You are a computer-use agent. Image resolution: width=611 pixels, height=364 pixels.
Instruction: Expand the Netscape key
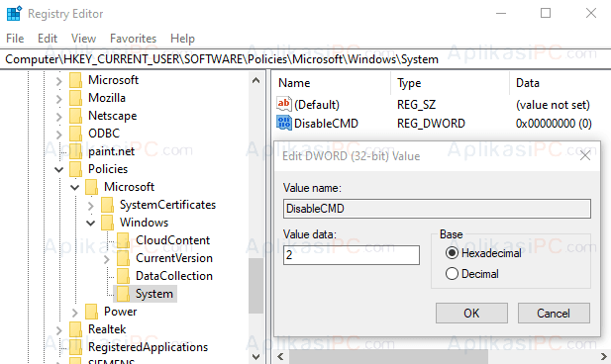pos(58,117)
